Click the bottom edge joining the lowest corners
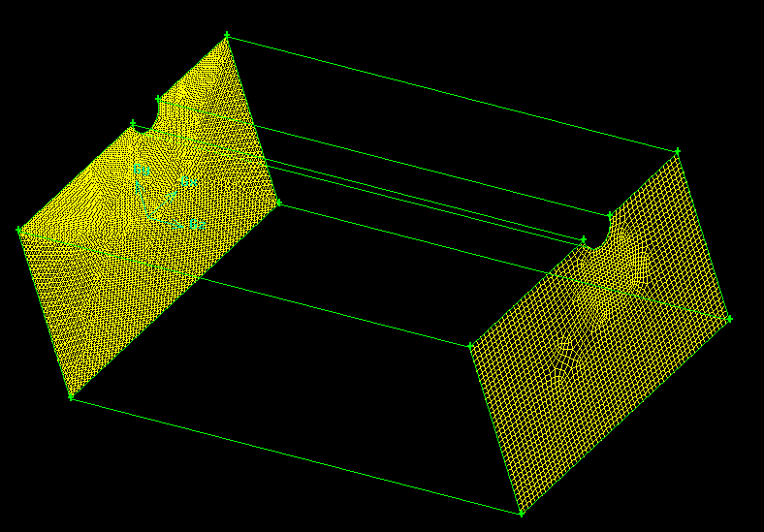Screen dimensions: 764x532 pyautogui.click(x=296, y=454)
